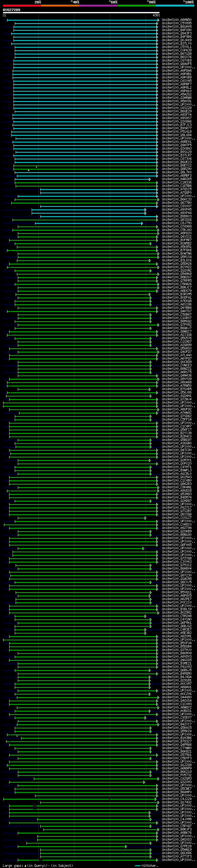Select hit label UniRef100_B6KC33
This screenshot has width=197, height=868.
coord(177,200)
